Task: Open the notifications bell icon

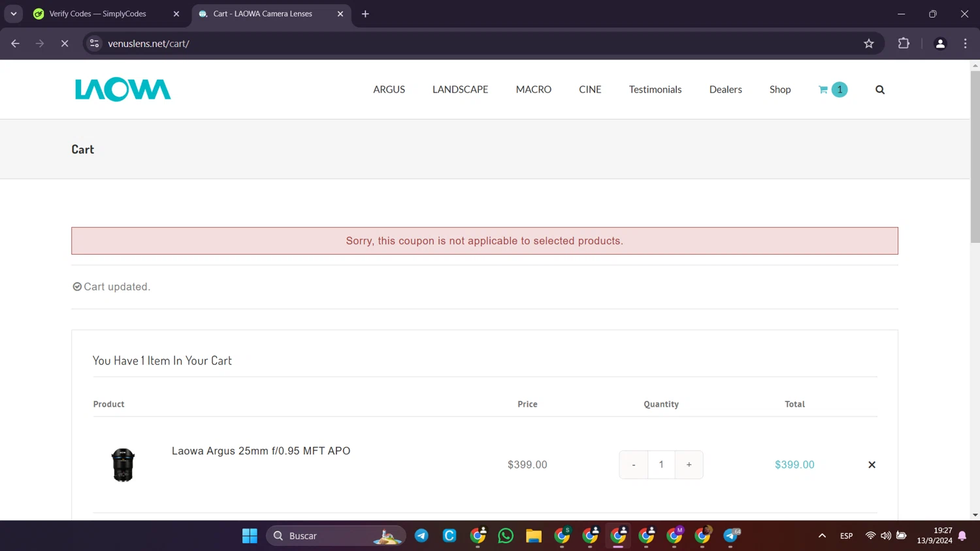Action: click(x=962, y=536)
